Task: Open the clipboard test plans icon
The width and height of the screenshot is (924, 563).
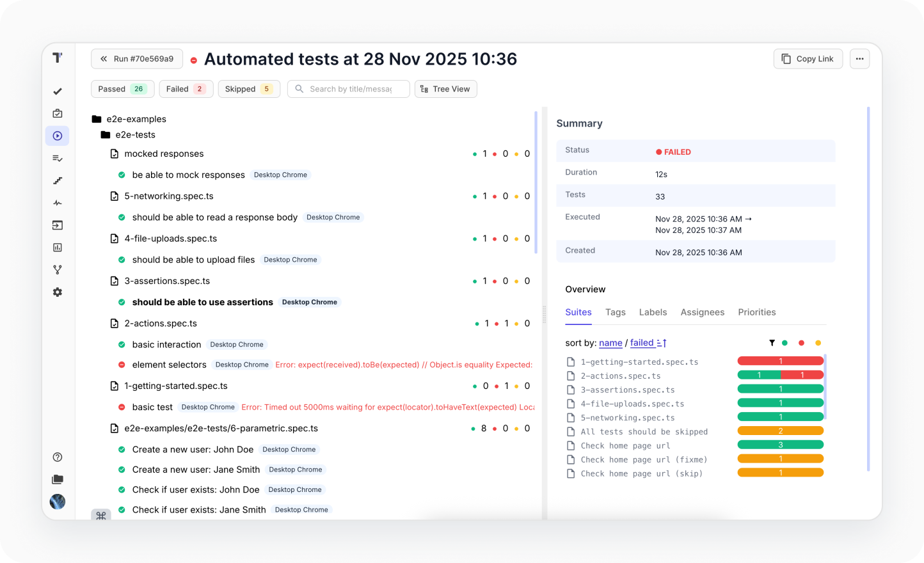Action: click(58, 113)
